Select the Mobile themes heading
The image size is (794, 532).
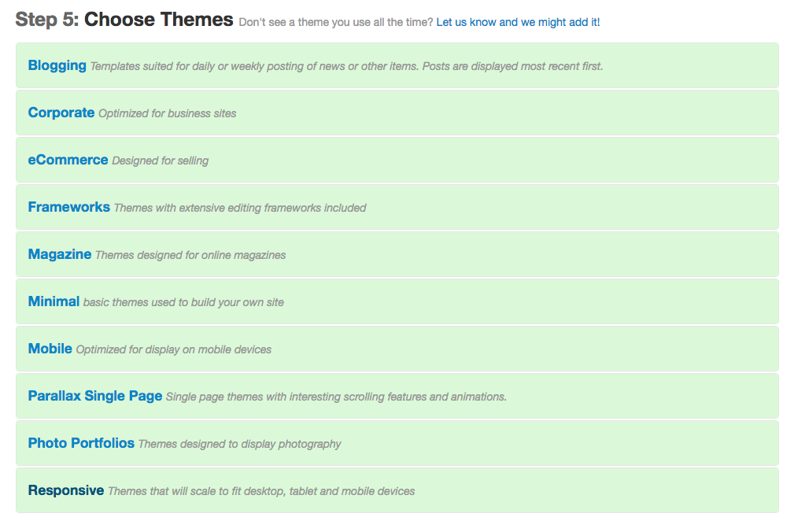coord(50,349)
